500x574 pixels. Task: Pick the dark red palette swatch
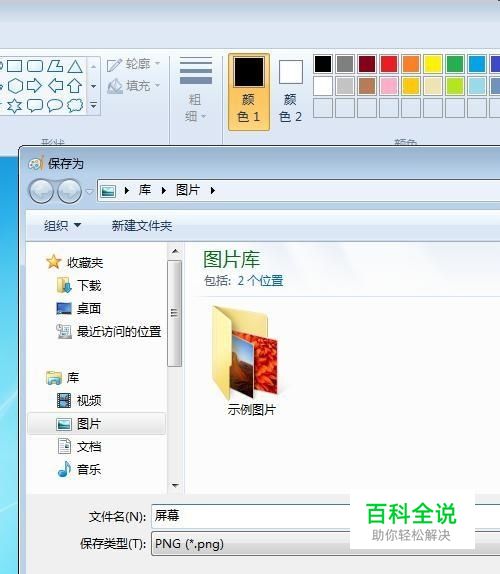pyautogui.click(x=367, y=64)
